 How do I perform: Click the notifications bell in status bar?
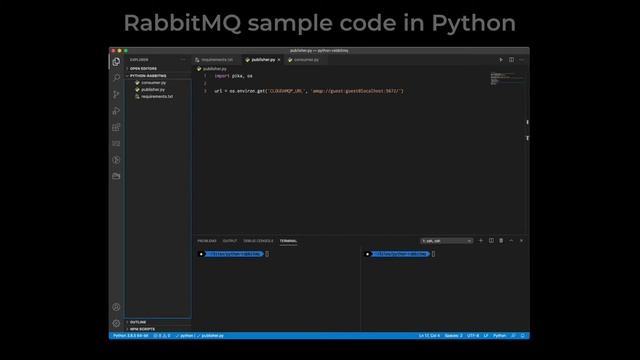[523, 336]
